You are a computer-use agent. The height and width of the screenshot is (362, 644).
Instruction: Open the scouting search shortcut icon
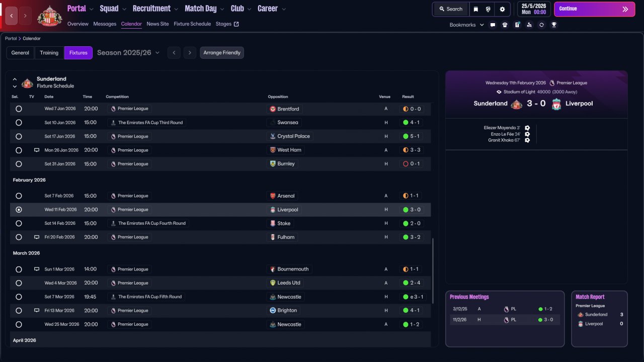coord(529,25)
